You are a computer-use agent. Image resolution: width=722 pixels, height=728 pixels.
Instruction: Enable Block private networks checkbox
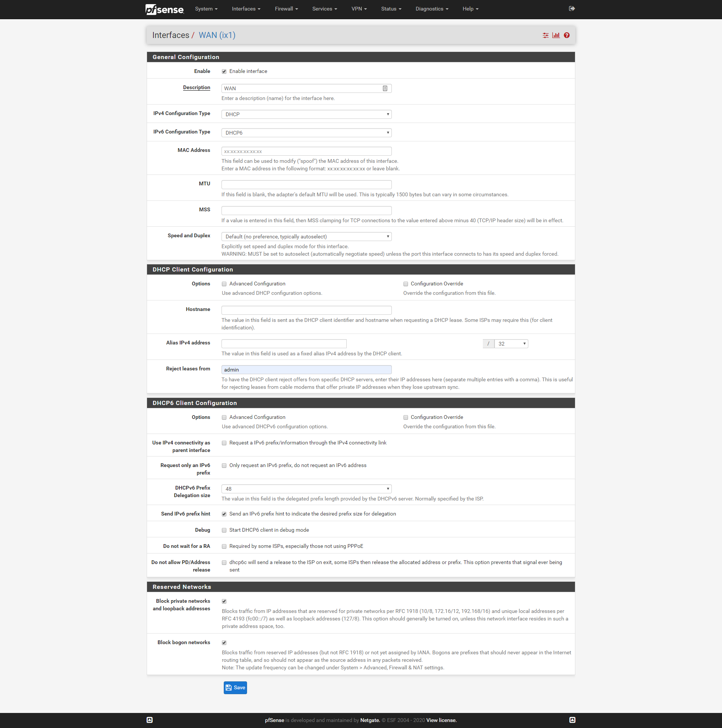[x=224, y=601]
